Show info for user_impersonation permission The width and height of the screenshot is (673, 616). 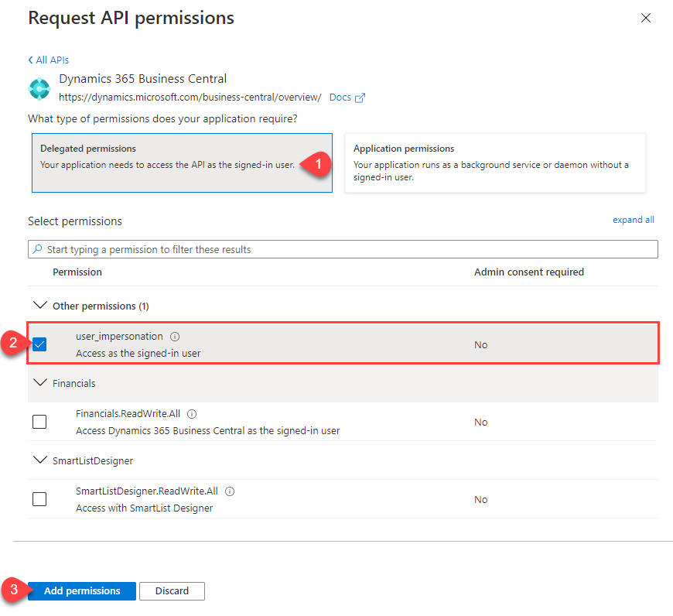[175, 337]
